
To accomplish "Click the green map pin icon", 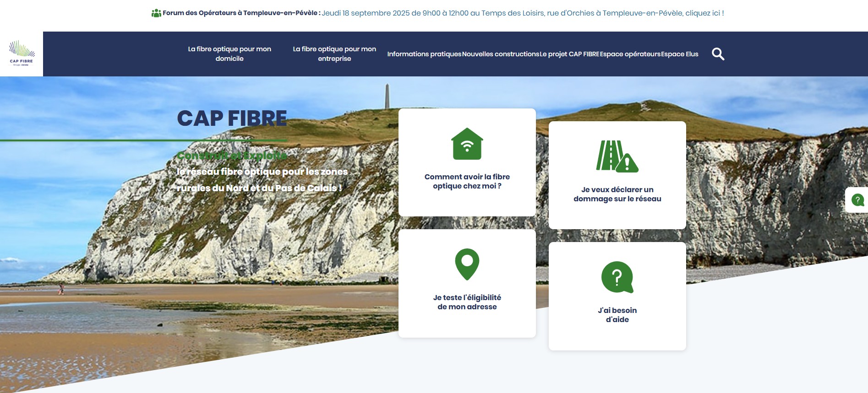I will point(467,264).
